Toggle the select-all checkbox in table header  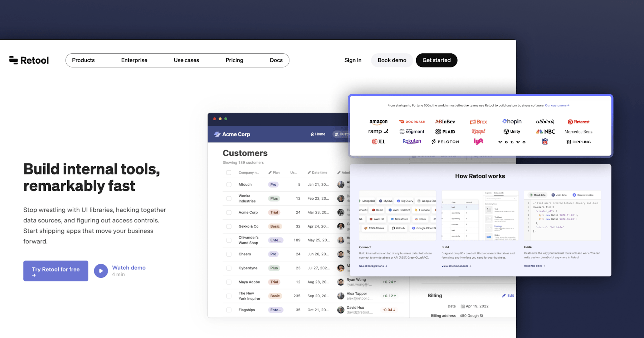click(x=229, y=173)
